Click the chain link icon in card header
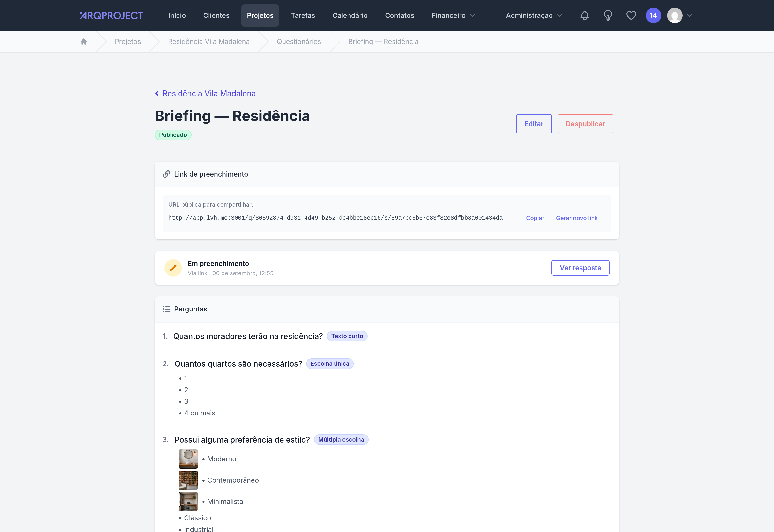 [x=166, y=174]
